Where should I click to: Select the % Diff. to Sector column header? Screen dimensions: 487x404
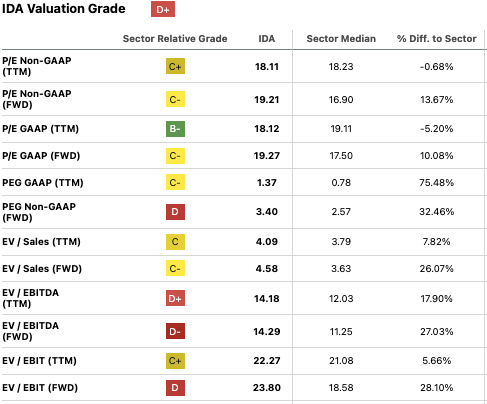coord(436,39)
